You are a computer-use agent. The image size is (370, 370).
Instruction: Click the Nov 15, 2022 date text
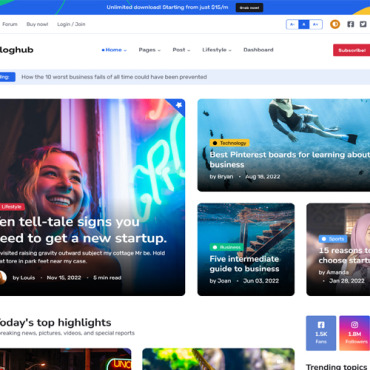pos(64,278)
